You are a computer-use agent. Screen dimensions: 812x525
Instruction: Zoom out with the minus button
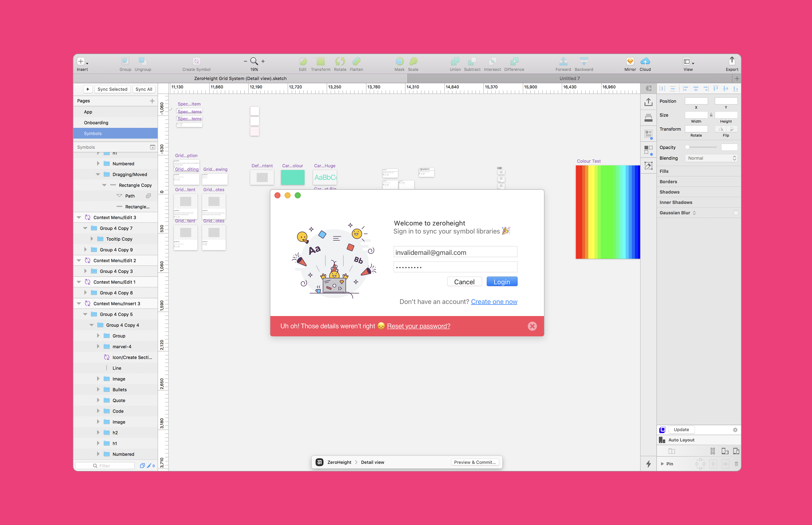pos(245,61)
